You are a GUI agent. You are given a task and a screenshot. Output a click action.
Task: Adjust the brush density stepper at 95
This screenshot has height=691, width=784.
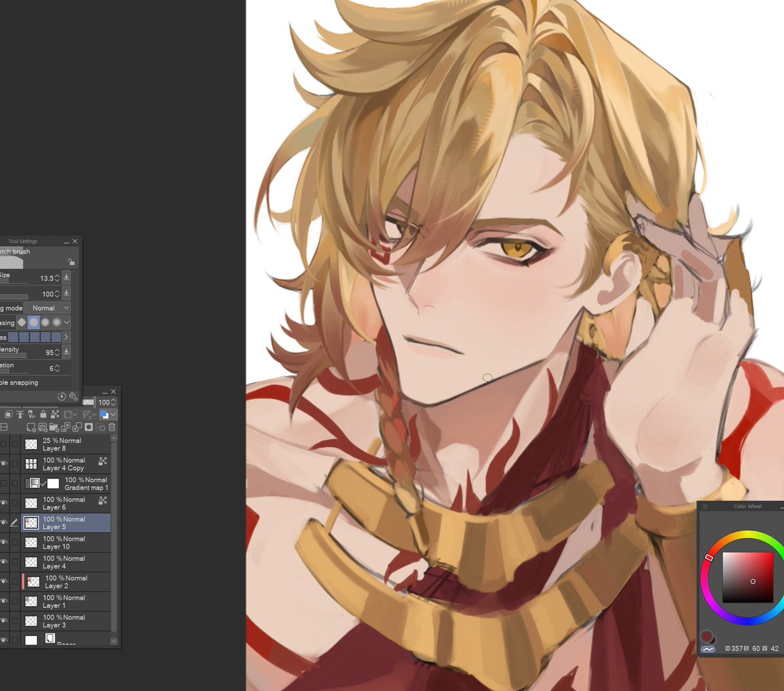57,352
